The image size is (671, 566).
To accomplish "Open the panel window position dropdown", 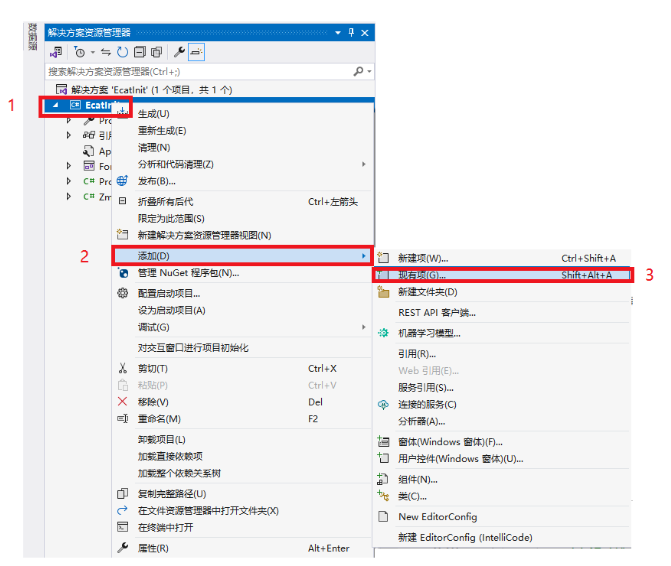I will tap(338, 33).
